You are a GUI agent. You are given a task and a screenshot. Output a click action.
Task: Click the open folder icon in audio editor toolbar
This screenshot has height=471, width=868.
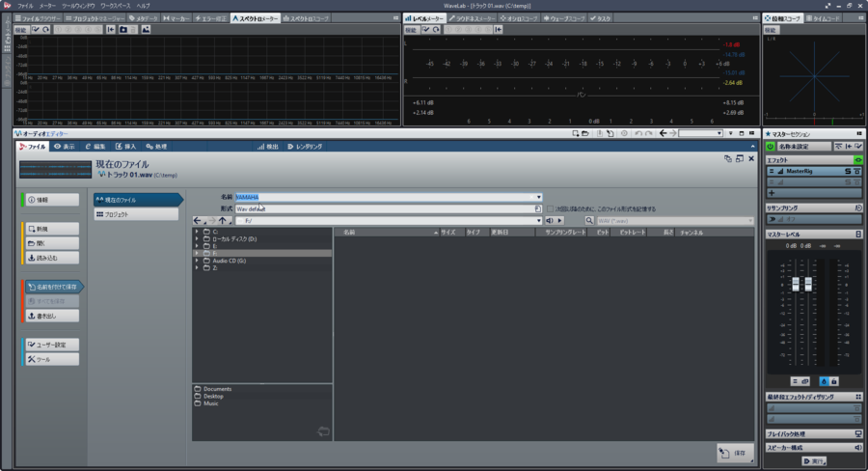[585, 133]
